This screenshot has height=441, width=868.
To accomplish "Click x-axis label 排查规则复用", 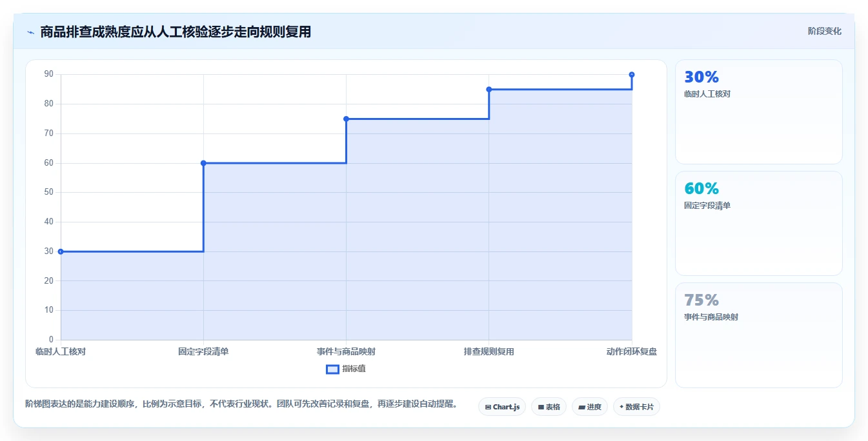I will [489, 352].
